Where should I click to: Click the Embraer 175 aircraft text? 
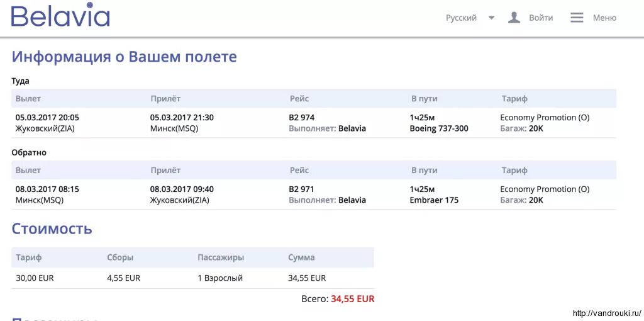434,201
